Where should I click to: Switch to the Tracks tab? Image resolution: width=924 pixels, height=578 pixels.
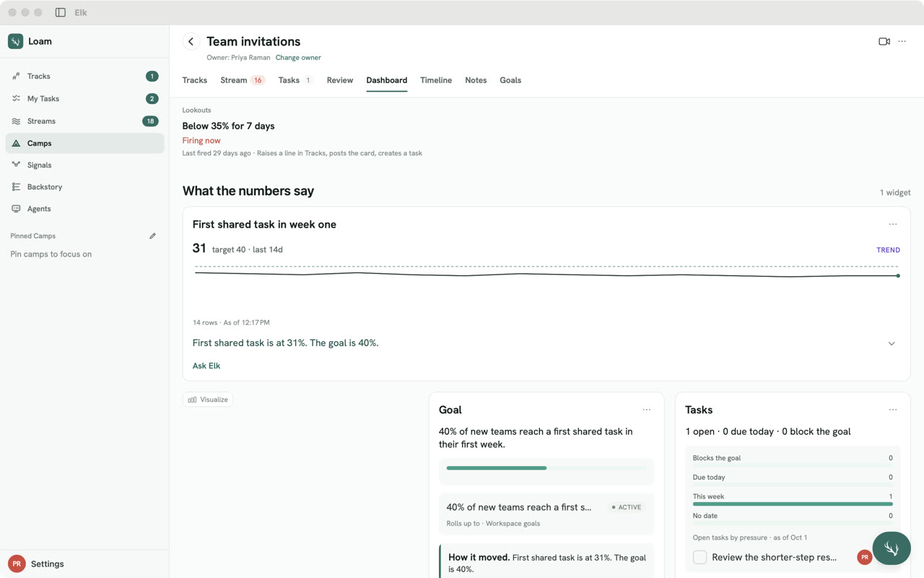click(x=195, y=80)
